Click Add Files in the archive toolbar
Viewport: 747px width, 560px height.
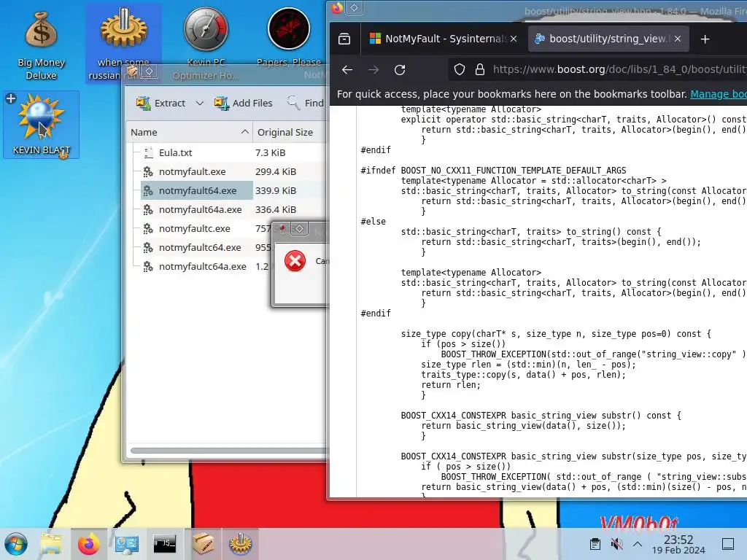(x=243, y=103)
